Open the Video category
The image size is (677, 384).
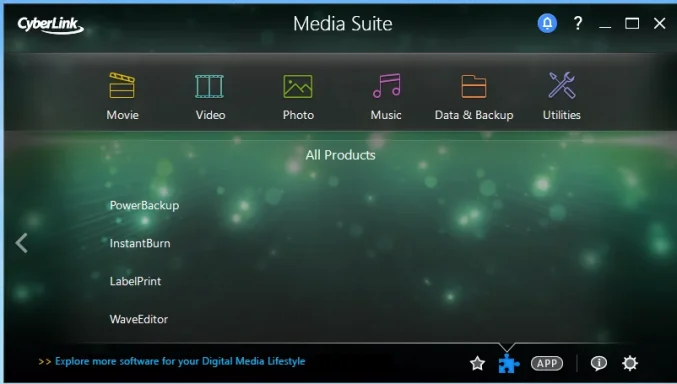[210, 96]
